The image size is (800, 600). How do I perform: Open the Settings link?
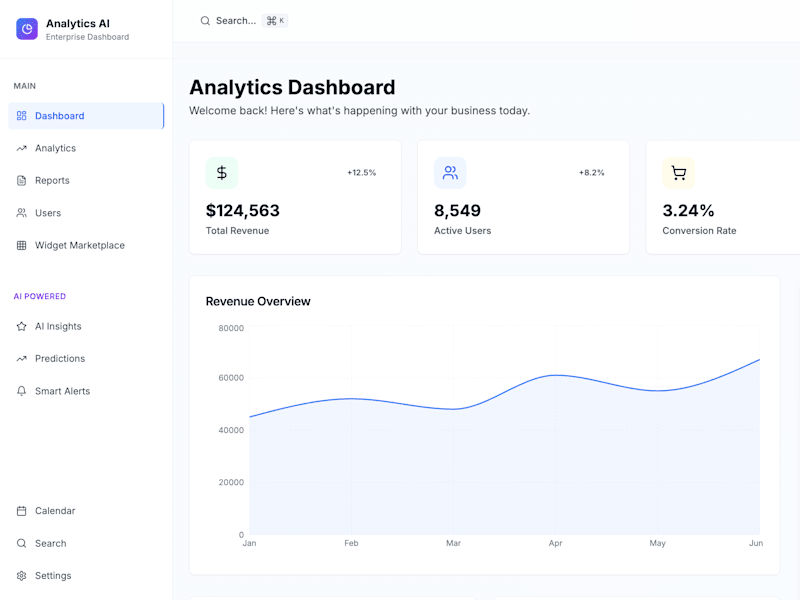[x=86, y=576]
